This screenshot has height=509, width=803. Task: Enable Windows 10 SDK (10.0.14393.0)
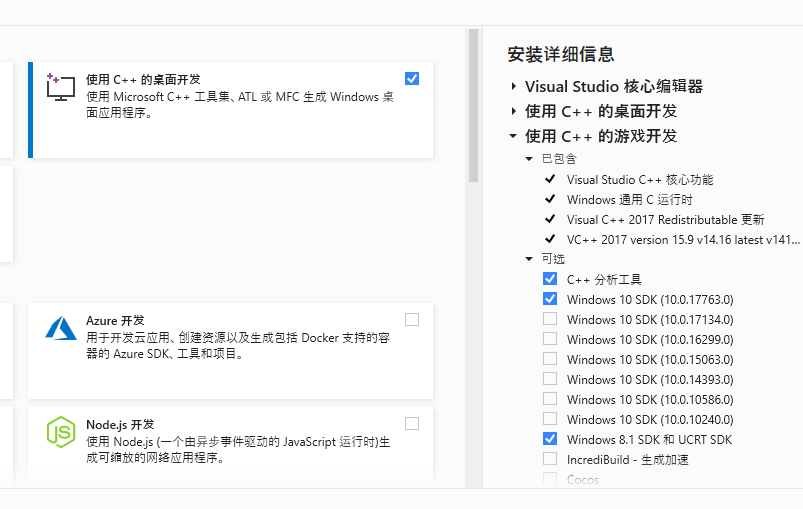550,378
